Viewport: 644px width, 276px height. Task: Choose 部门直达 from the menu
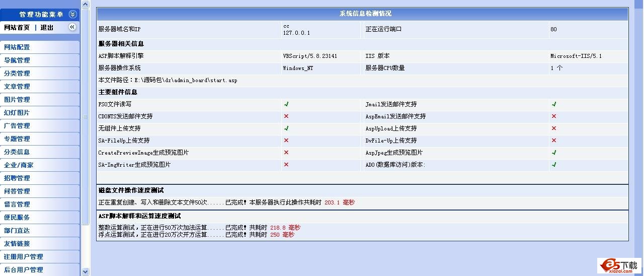tap(40, 230)
